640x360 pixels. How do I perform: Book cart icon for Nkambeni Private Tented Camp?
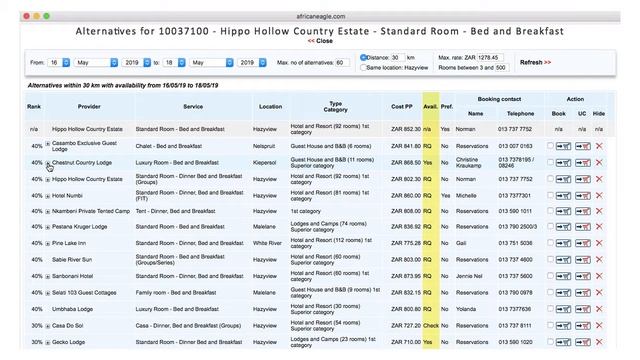(x=563, y=211)
